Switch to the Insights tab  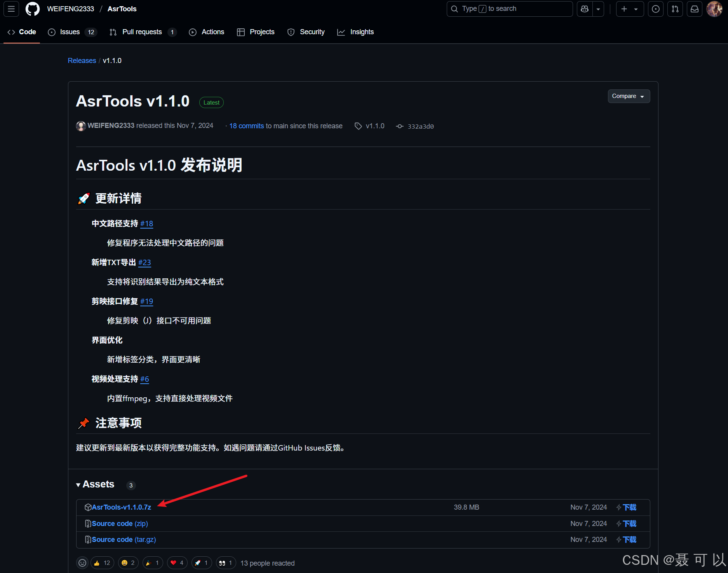point(355,32)
